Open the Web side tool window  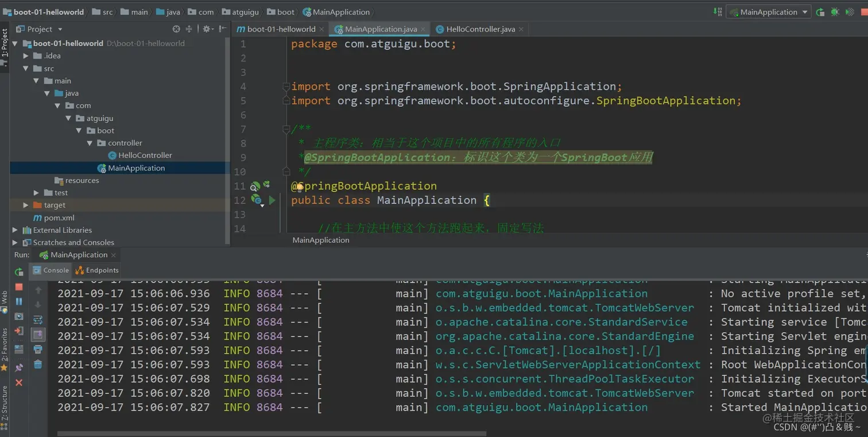[5, 301]
